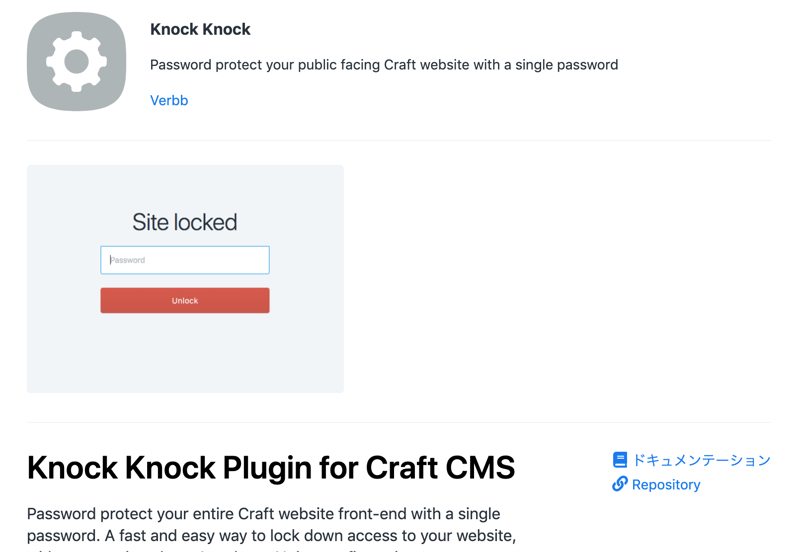
Task: Click the line "password. A fast and easy way"
Action: [271, 535]
